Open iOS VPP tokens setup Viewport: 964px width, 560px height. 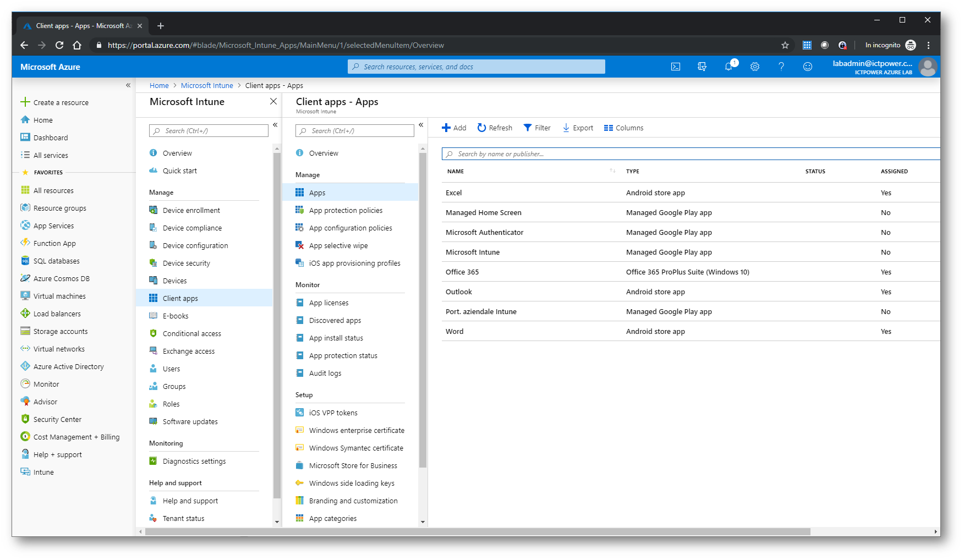point(326,413)
